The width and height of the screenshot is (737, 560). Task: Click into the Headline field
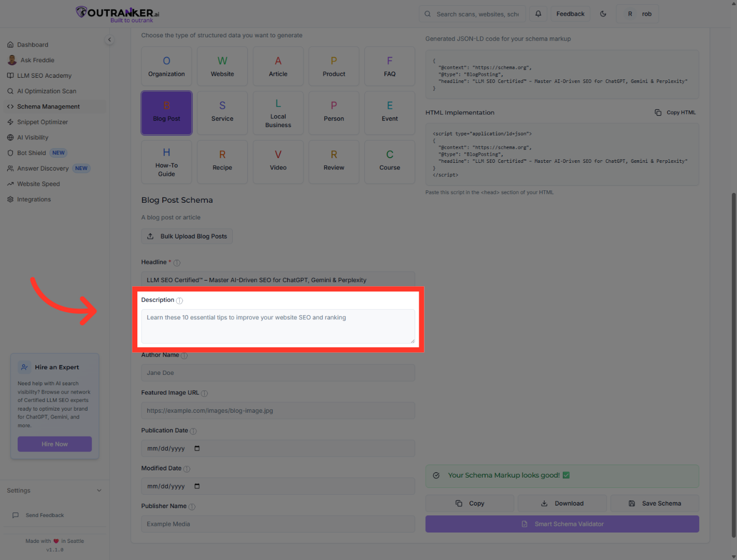tap(278, 279)
